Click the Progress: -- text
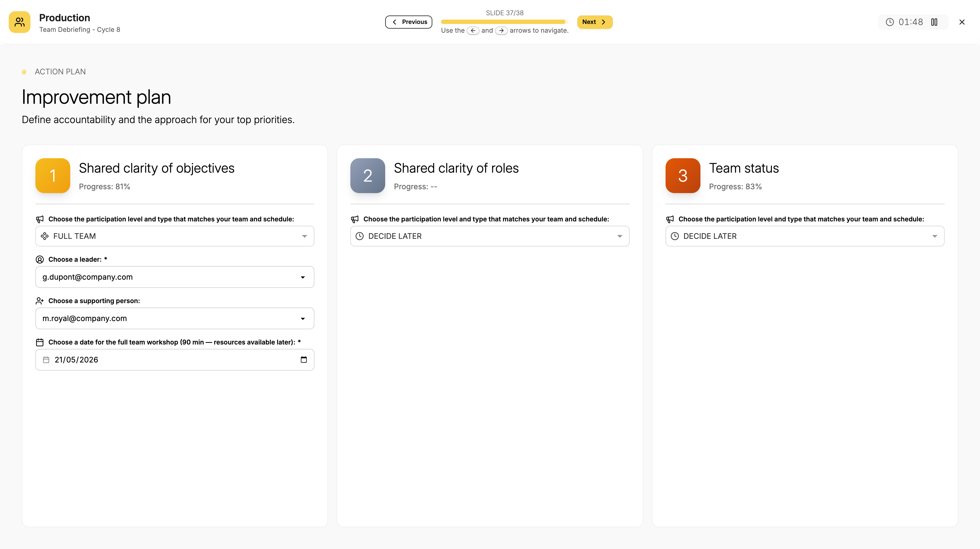This screenshot has height=549, width=980. click(415, 187)
